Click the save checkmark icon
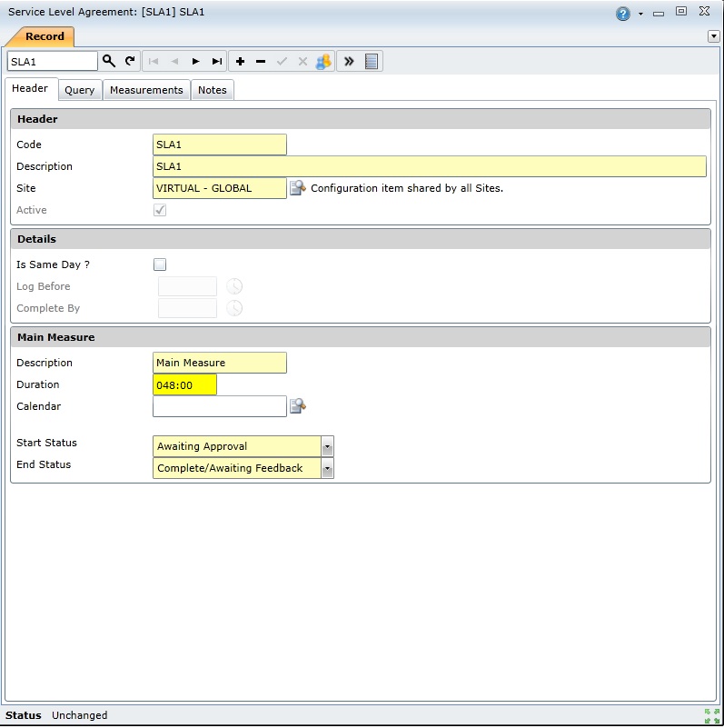Image resolution: width=724 pixels, height=728 pixels. (x=282, y=61)
